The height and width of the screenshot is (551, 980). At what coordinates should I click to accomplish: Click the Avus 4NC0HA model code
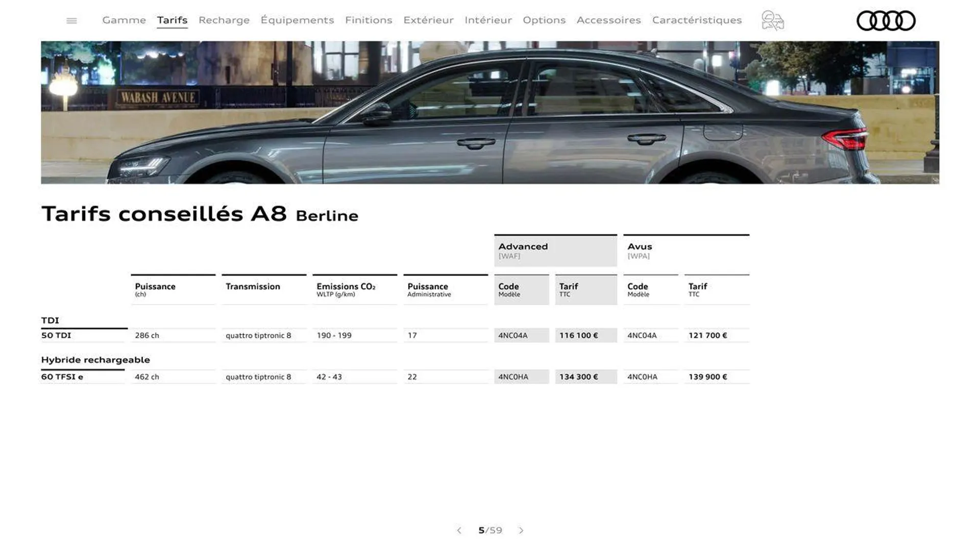tap(642, 377)
